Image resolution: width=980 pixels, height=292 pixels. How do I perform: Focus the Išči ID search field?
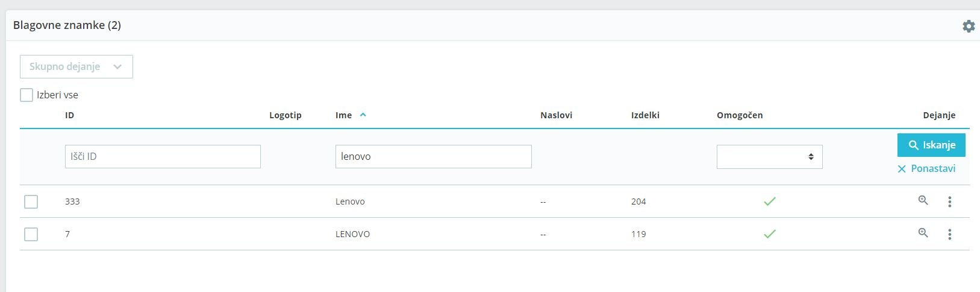click(163, 156)
